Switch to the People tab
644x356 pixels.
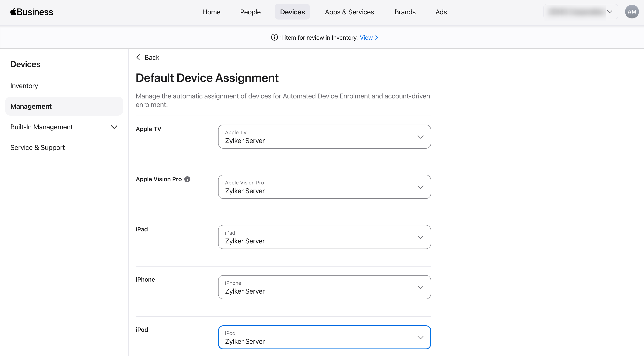pos(250,12)
